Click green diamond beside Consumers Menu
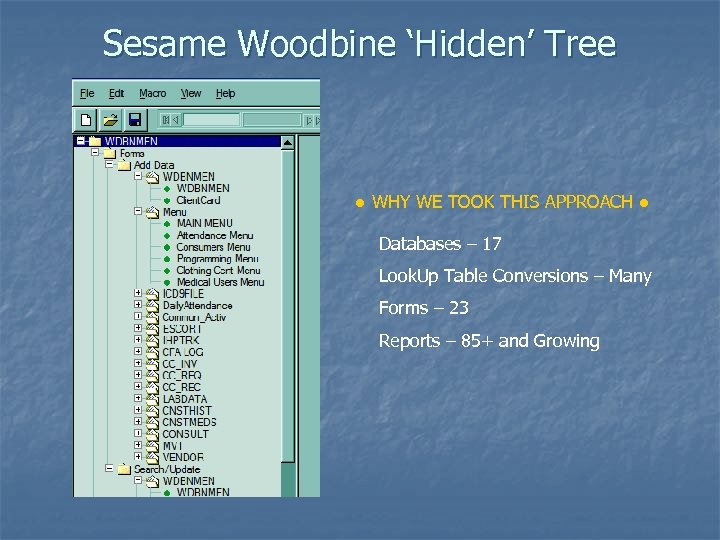Viewport: 720px width, 540px height. click(167, 247)
